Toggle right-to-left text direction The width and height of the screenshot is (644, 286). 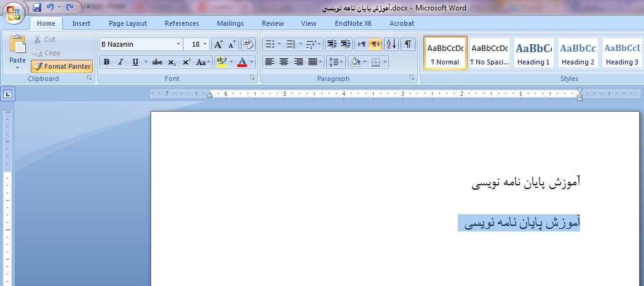coord(375,44)
